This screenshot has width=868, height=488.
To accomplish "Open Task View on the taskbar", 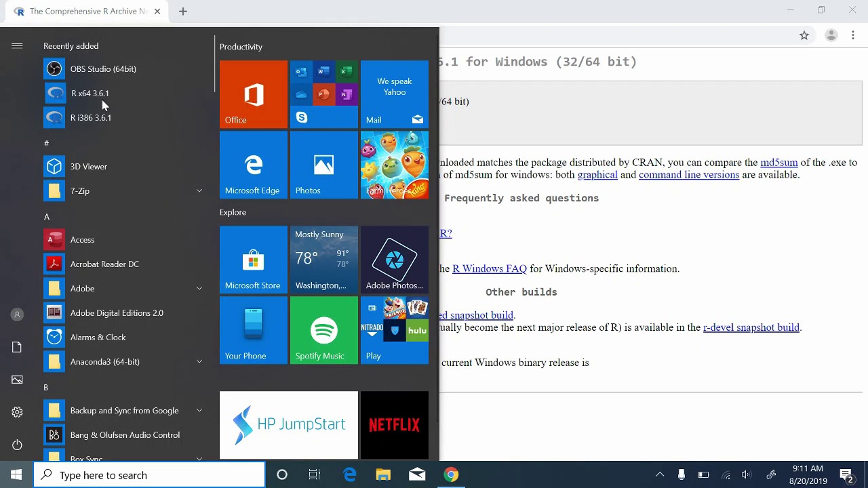I will [315, 475].
